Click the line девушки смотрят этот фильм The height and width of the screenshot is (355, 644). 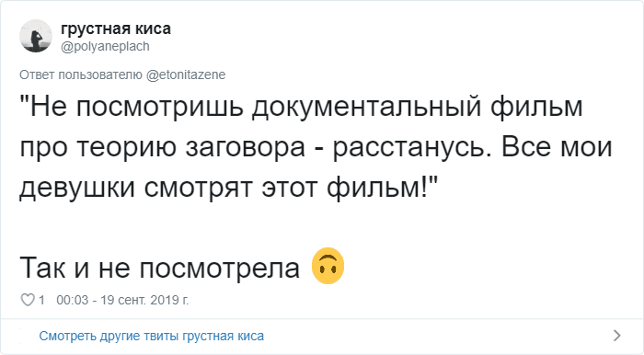click(x=229, y=188)
